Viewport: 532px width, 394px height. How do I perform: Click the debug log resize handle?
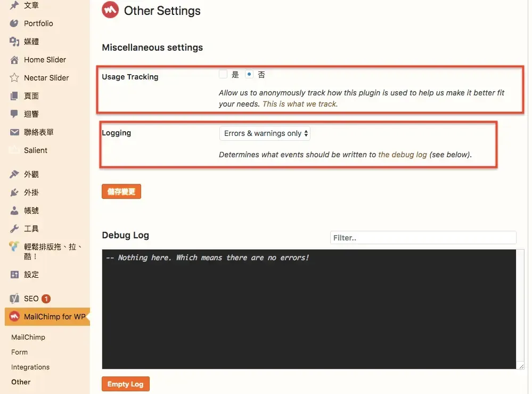pyautogui.click(x=521, y=366)
